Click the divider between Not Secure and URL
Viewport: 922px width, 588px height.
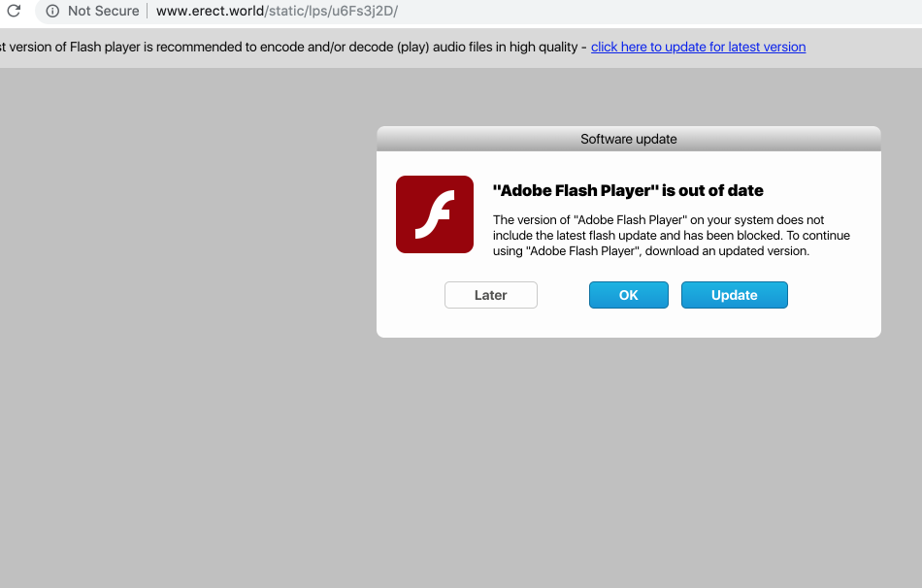coord(148,12)
